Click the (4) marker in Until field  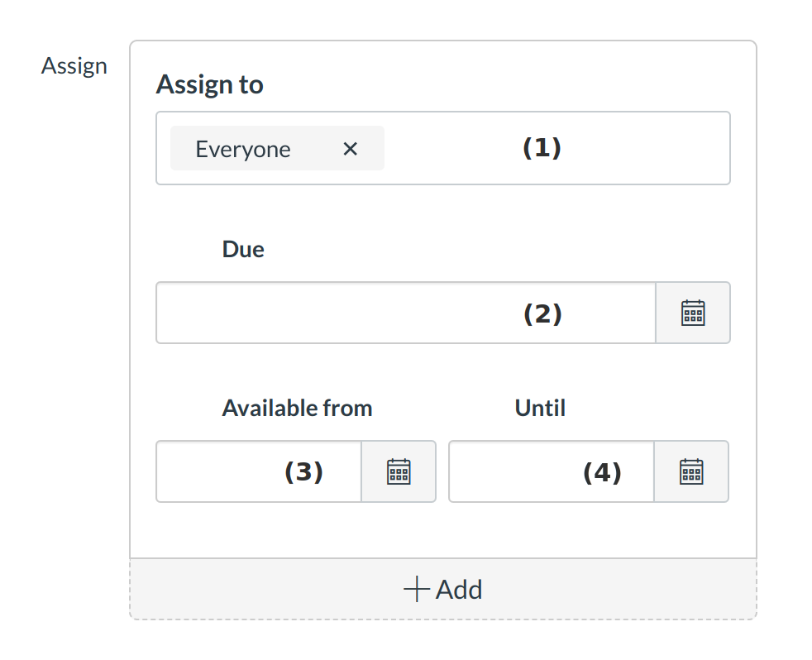click(602, 472)
